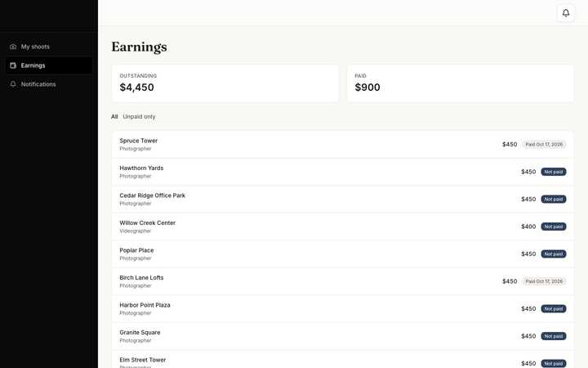Click Paid date badge for Birch Lane Lofts
This screenshot has height=368, width=588.
[x=544, y=281]
